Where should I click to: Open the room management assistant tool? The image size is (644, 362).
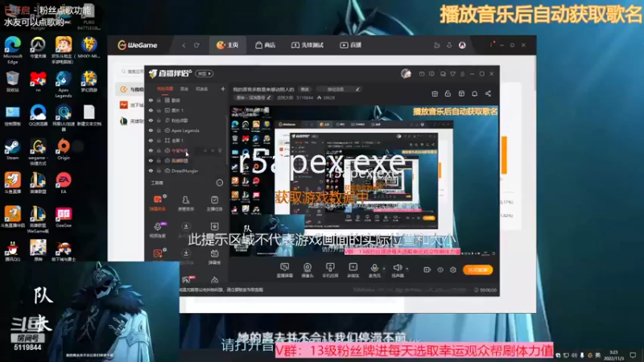(186, 203)
